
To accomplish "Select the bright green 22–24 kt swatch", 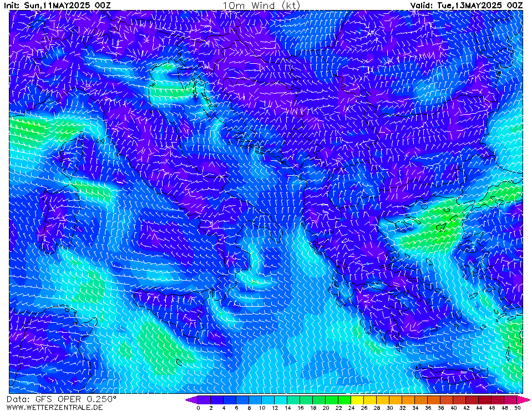I will click(x=345, y=400).
